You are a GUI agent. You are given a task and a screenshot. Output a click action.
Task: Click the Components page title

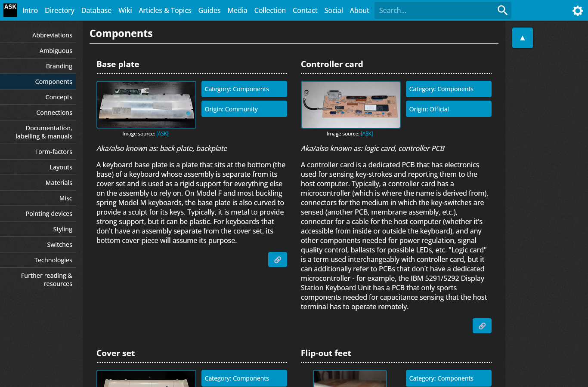121,34
